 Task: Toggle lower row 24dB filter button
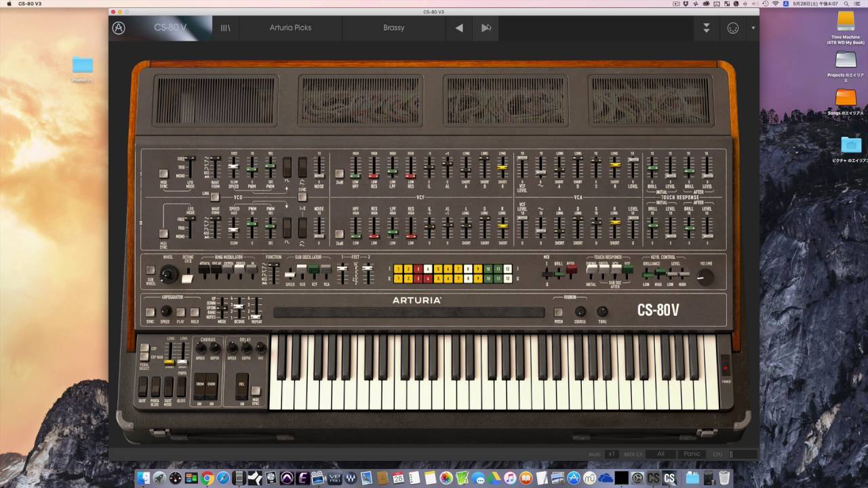339,234
